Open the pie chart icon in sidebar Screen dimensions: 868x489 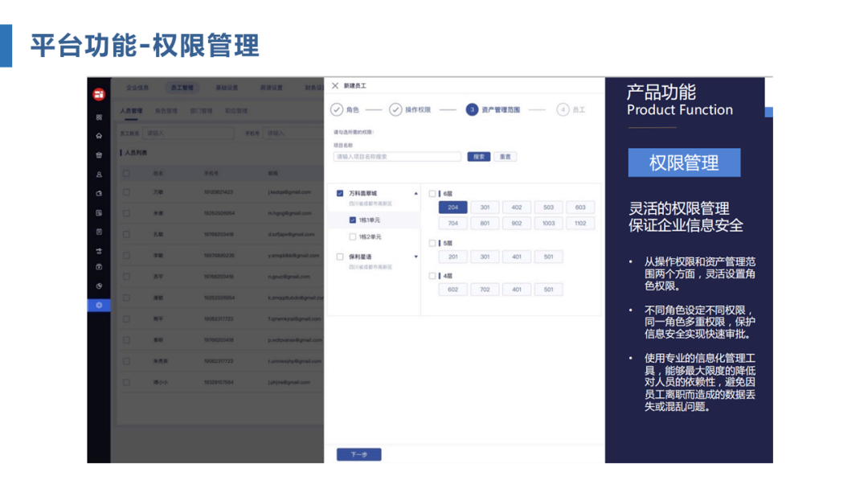99,286
